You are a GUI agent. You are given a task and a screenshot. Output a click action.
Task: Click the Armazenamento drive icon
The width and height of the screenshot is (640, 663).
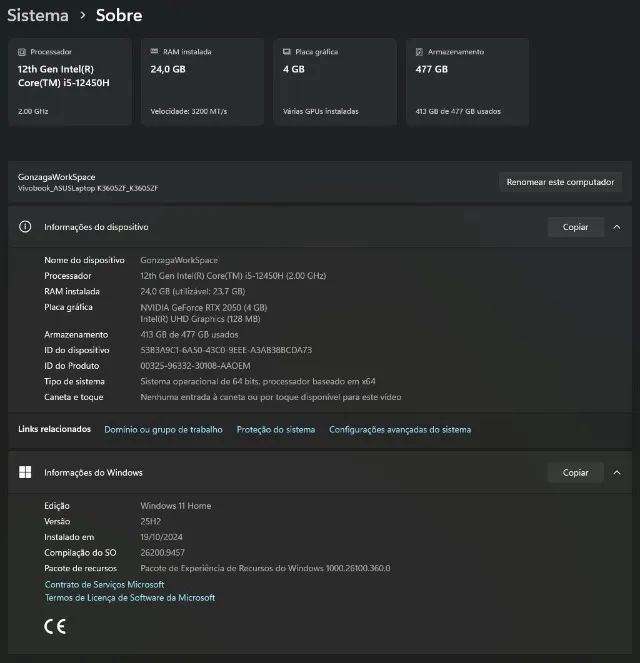coord(419,52)
